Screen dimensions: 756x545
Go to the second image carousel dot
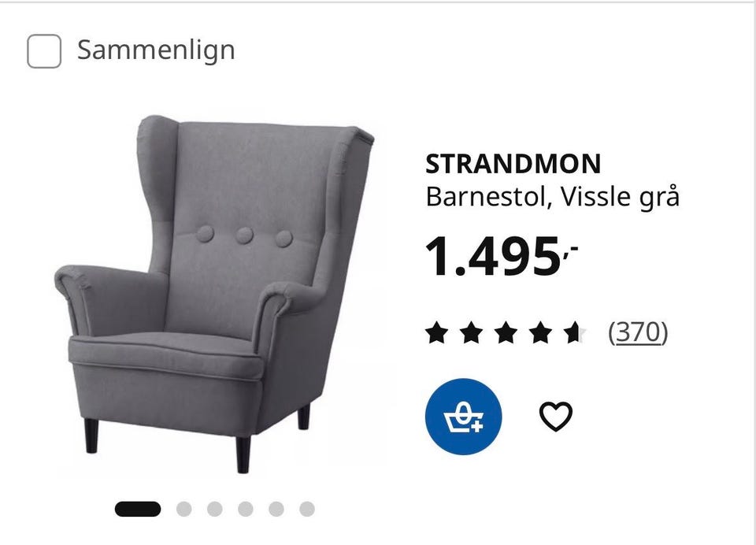pyautogui.click(x=183, y=509)
